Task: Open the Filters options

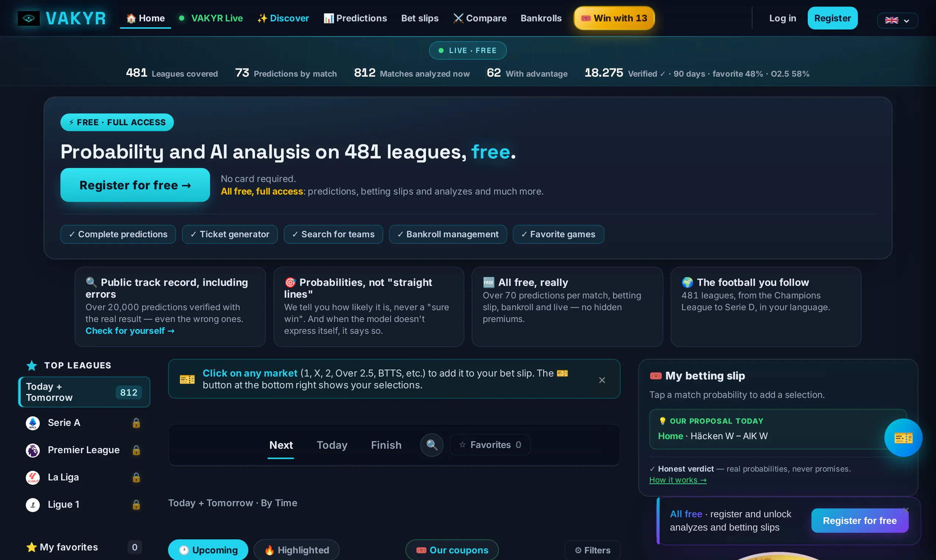Action: coord(592,550)
